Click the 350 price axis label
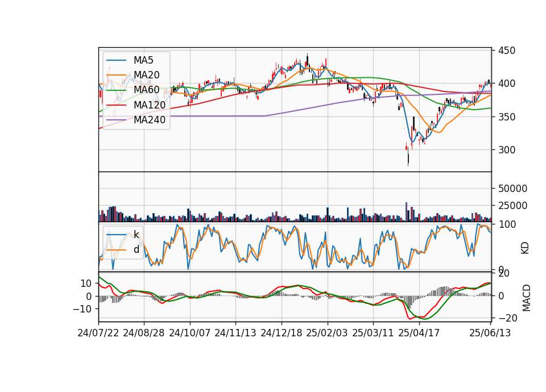 tap(507, 117)
